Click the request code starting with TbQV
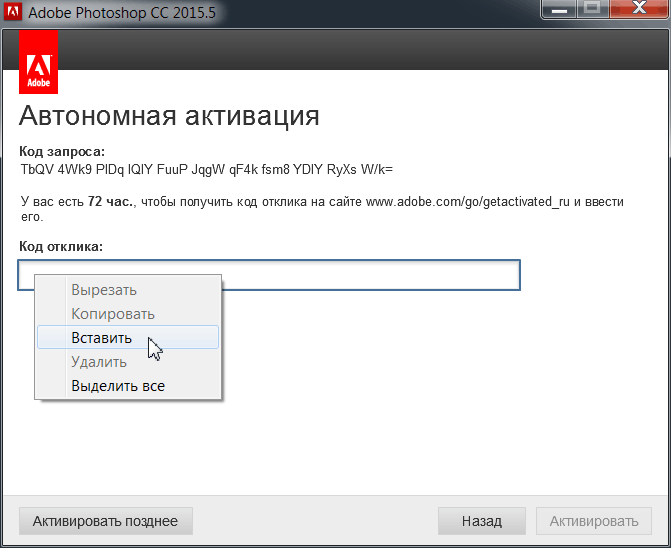Viewport: 671px width, 548px height. click(x=207, y=169)
